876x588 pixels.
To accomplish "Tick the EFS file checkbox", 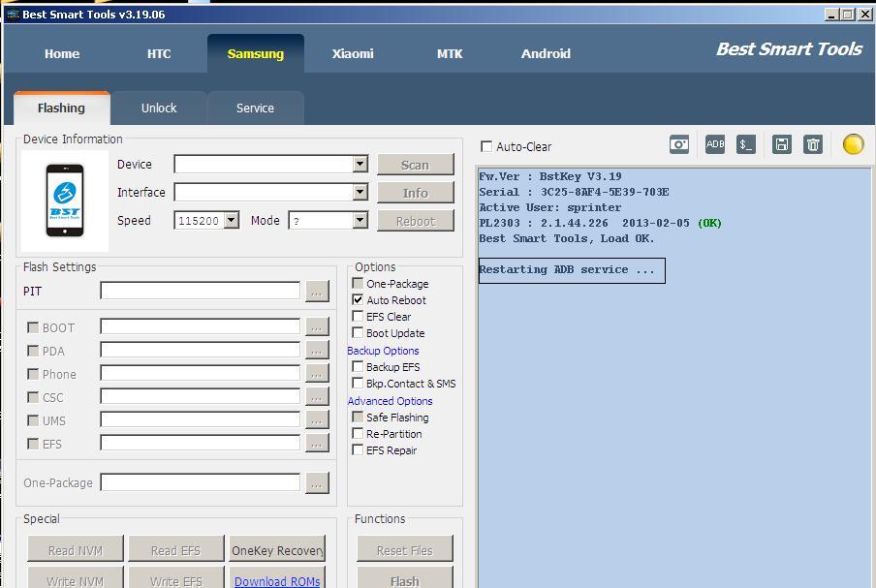I will 33,444.
